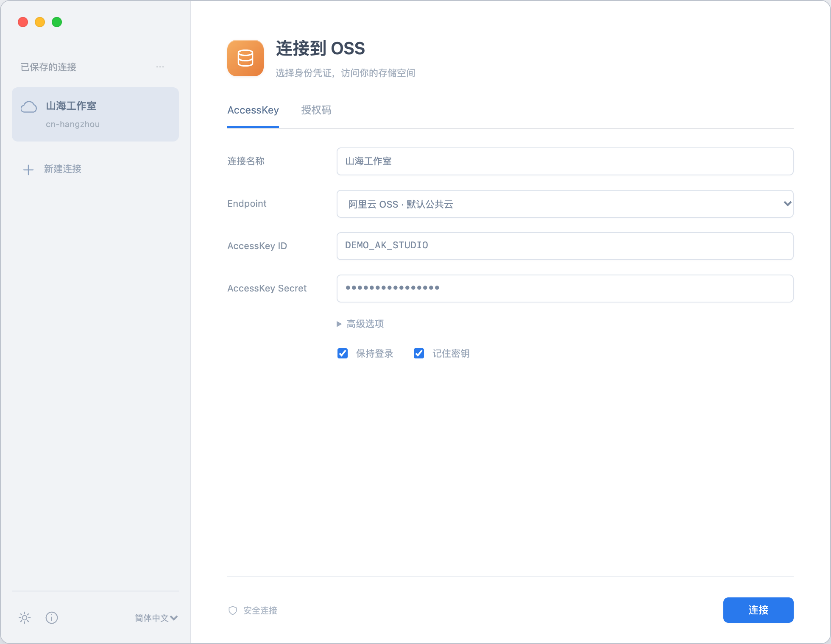This screenshot has width=831, height=644.
Task: Click the shield icon next to 安全连接
Action: [233, 611]
